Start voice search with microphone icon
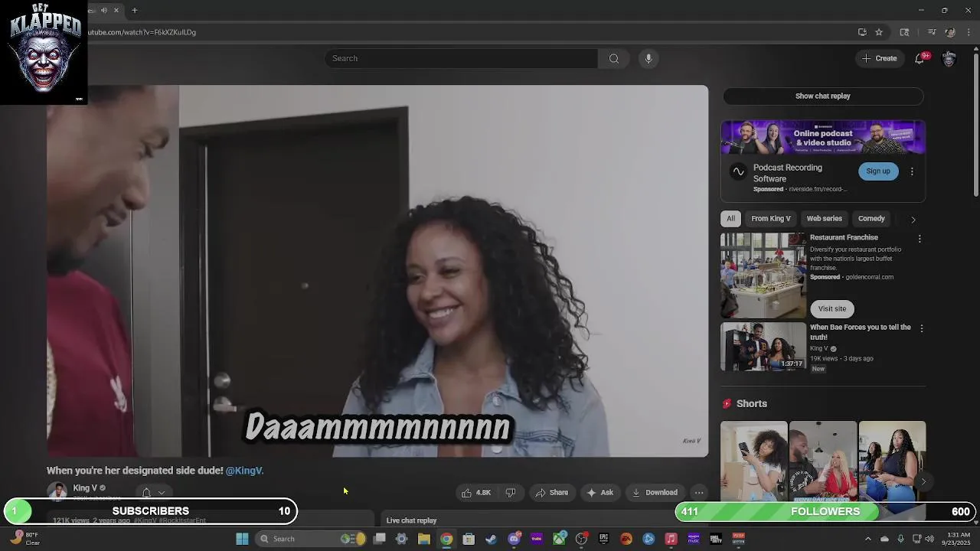This screenshot has width=980, height=551. [648, 58]
